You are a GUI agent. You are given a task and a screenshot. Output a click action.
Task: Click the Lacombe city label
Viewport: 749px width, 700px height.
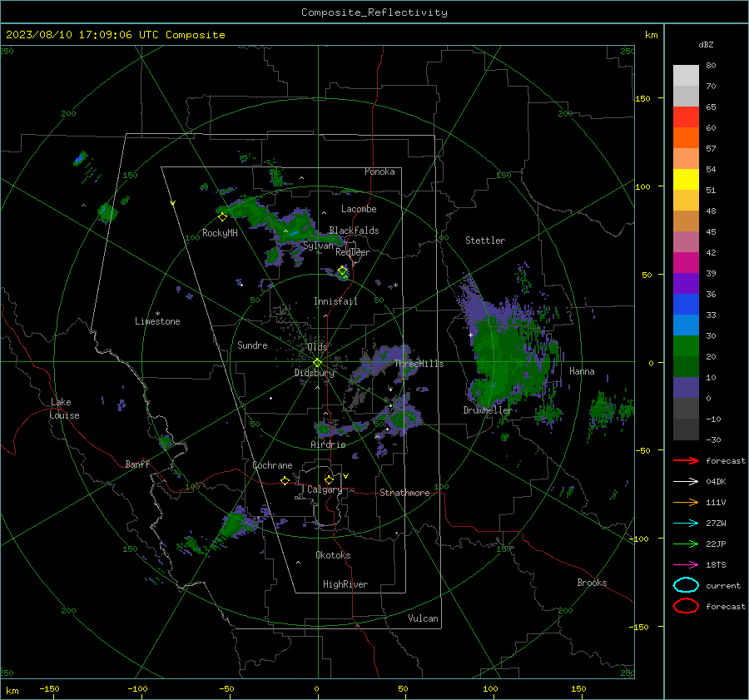pyautogui.click(x=359, y=209)
